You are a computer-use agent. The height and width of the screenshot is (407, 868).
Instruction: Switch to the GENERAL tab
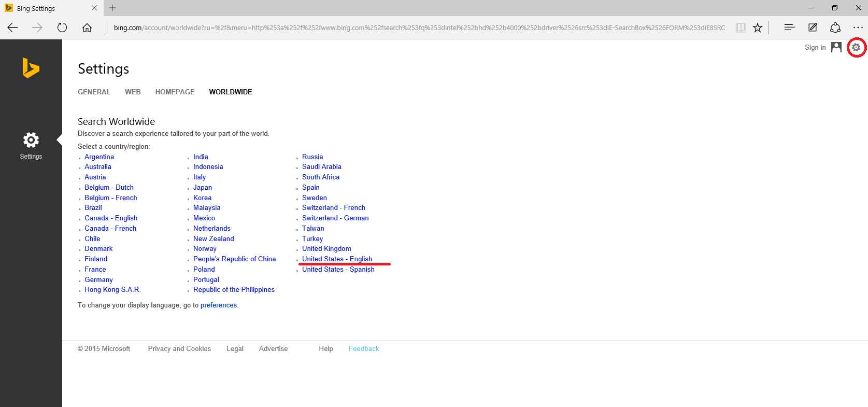(94, 92)
